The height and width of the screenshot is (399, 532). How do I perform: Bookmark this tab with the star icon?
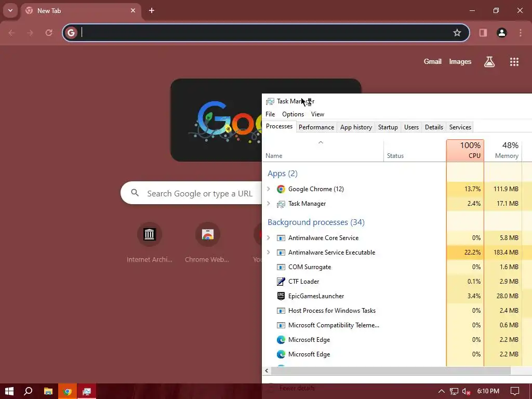457,33
